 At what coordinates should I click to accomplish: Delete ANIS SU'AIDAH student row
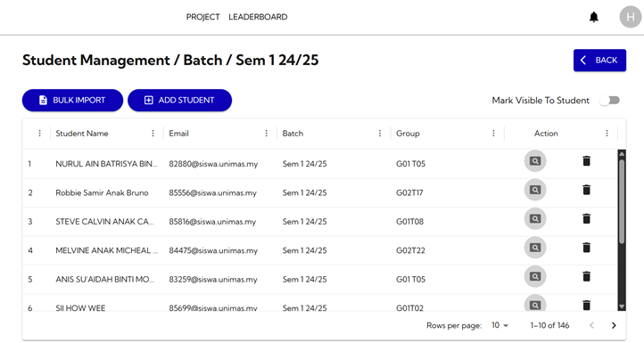(x=587, y=276)
